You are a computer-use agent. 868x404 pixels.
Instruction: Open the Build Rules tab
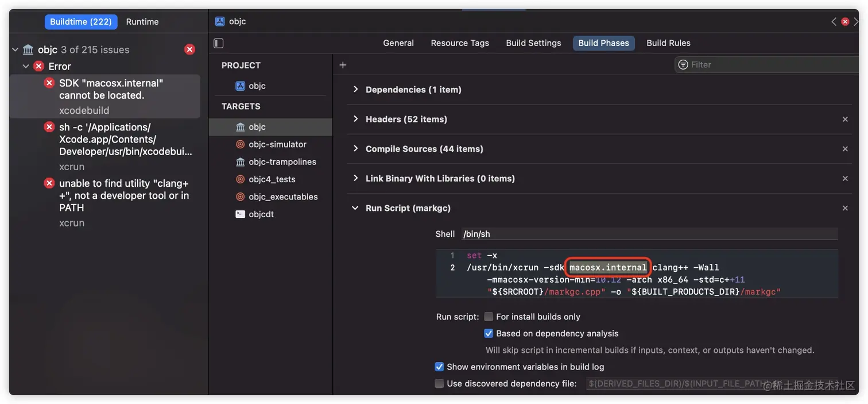pyautogui.click(x=668, y=43)
